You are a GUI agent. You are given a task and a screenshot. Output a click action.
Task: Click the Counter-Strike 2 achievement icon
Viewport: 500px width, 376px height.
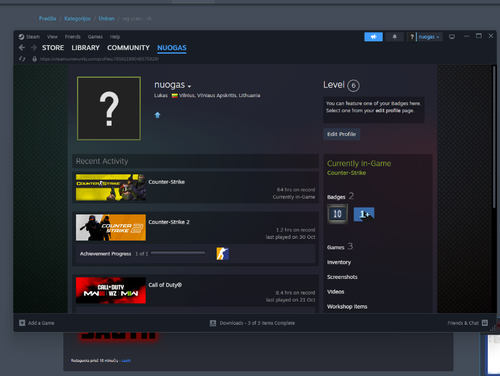click(x=222, y=254)
